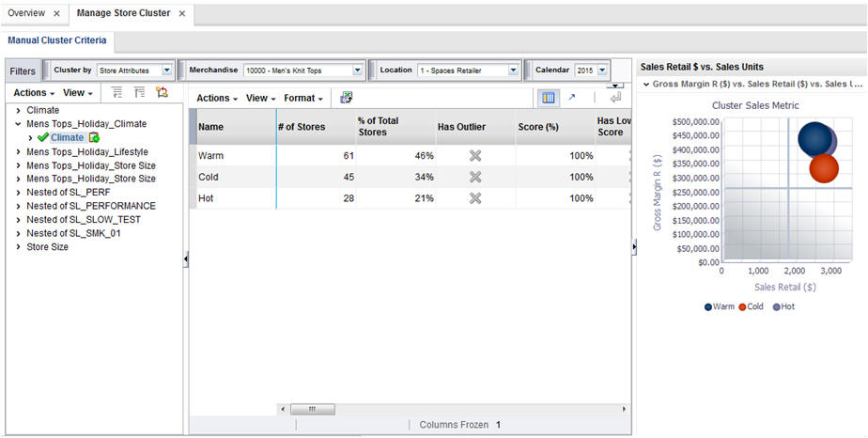Click the toolbar overflow arrow above table toolbar
The width and height of the screenshot is (868, 438).
tap(615, 86)
